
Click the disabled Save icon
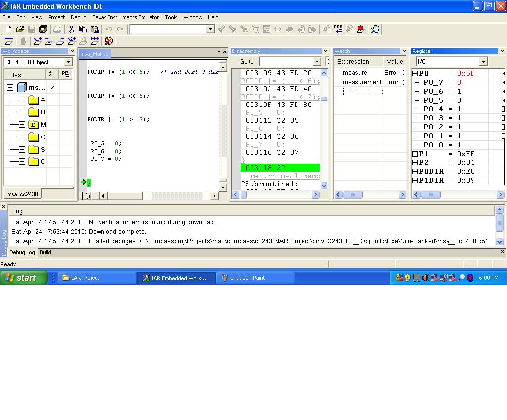31,29
